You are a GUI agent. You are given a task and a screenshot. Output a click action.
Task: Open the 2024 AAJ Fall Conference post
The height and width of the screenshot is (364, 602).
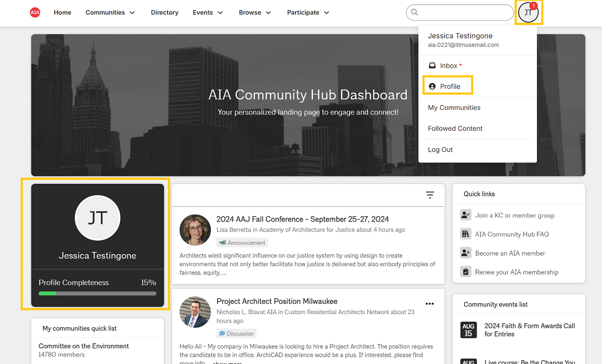(303, 219)
